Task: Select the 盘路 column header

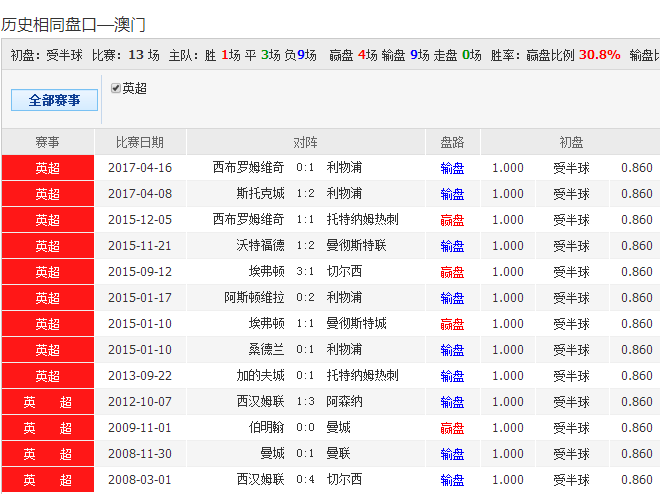Action: pos(452,142)
